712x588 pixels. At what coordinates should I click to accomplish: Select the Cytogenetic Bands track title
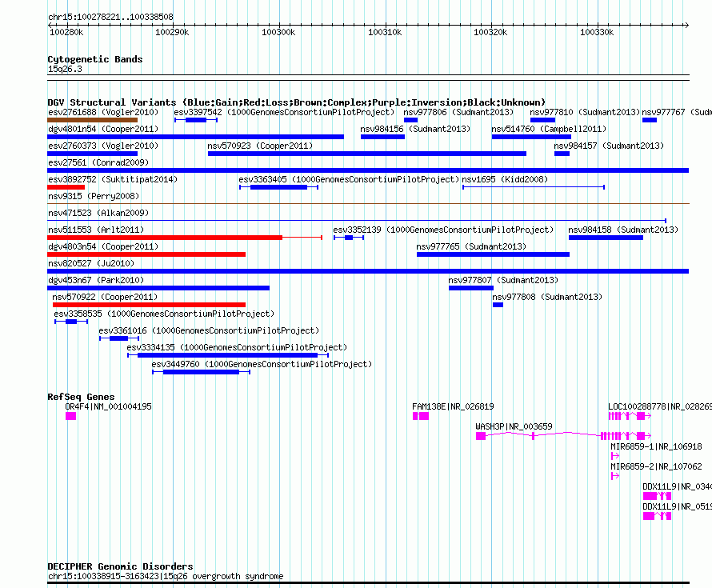pos(95,59)
